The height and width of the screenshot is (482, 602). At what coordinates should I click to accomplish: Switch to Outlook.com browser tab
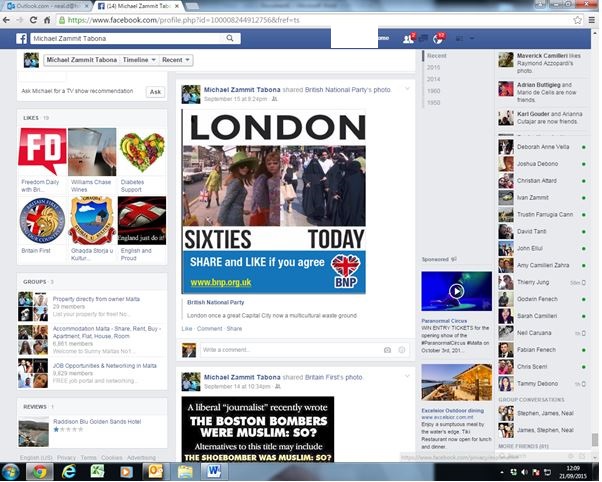[x=47, y=6]
